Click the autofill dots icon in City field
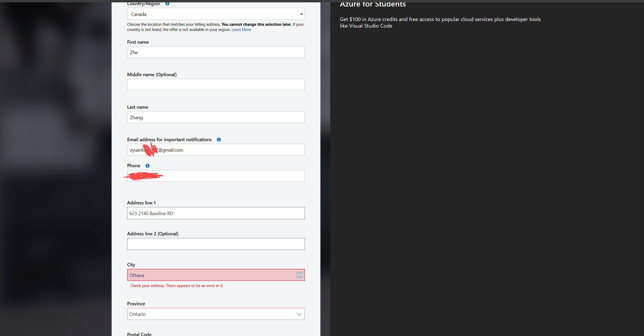 click(299, 275)
